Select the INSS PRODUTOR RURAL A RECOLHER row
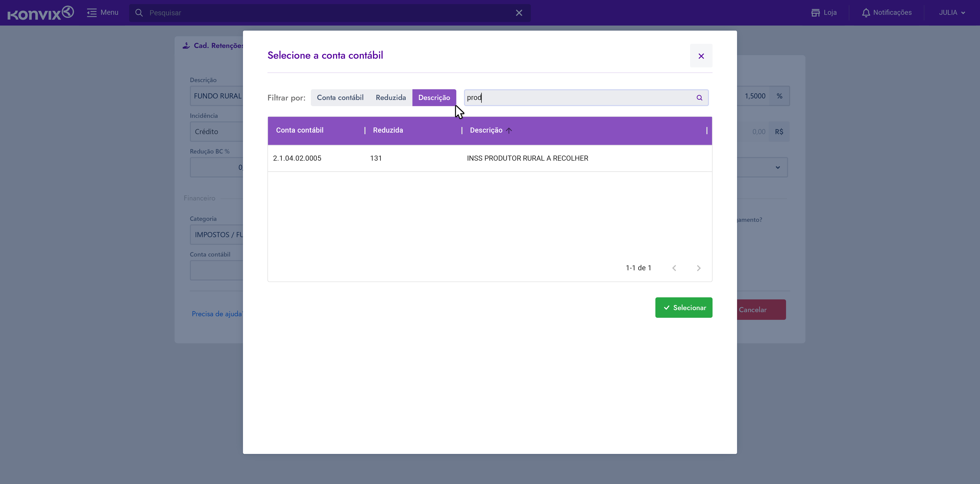Image resolution: width=980 pixels, height=484 pixels. tap(527, 158)
